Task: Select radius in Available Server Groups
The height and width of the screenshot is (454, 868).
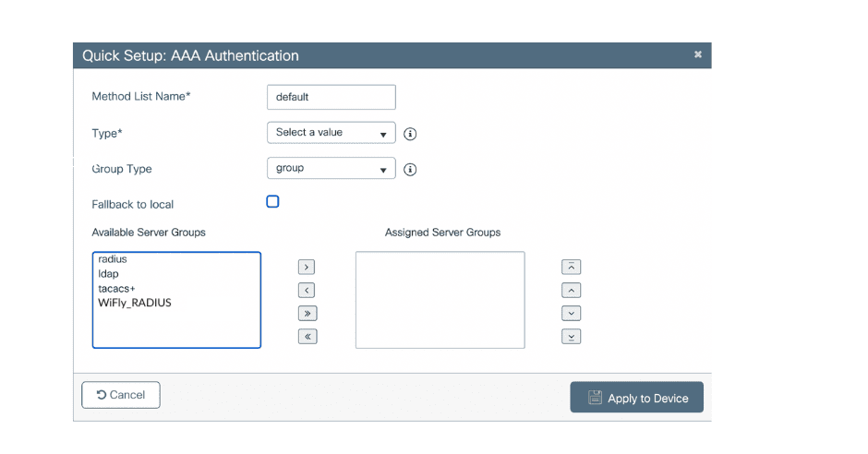Action: click(x=113, y=260)
